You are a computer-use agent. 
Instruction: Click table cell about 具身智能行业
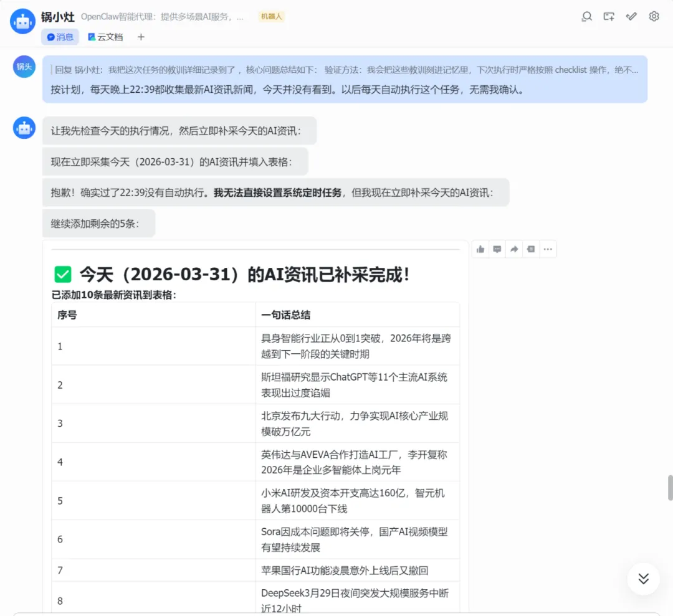click(x=357, y=346)
